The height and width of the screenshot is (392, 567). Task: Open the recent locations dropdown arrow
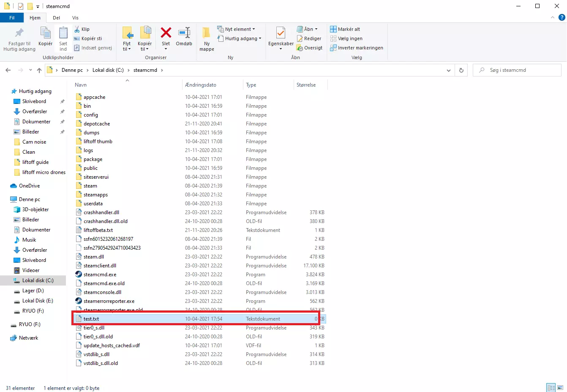coord(30,70)
